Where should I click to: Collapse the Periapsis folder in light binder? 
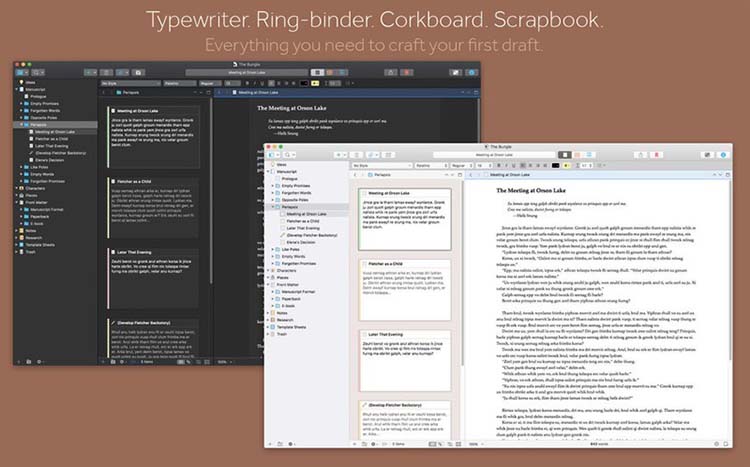273,207
